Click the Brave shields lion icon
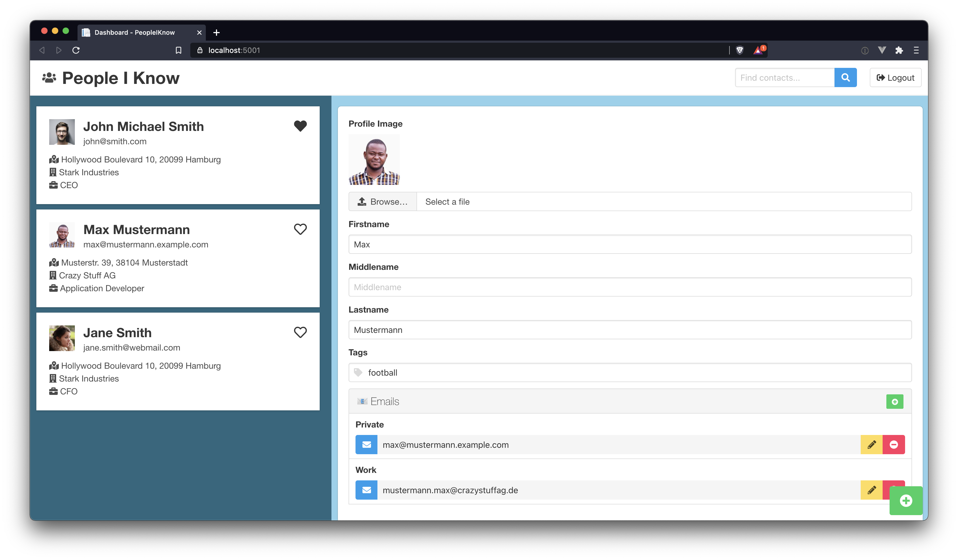Image resolution: width=958 pixels, height=560 pixels. (x=739, y=50)
